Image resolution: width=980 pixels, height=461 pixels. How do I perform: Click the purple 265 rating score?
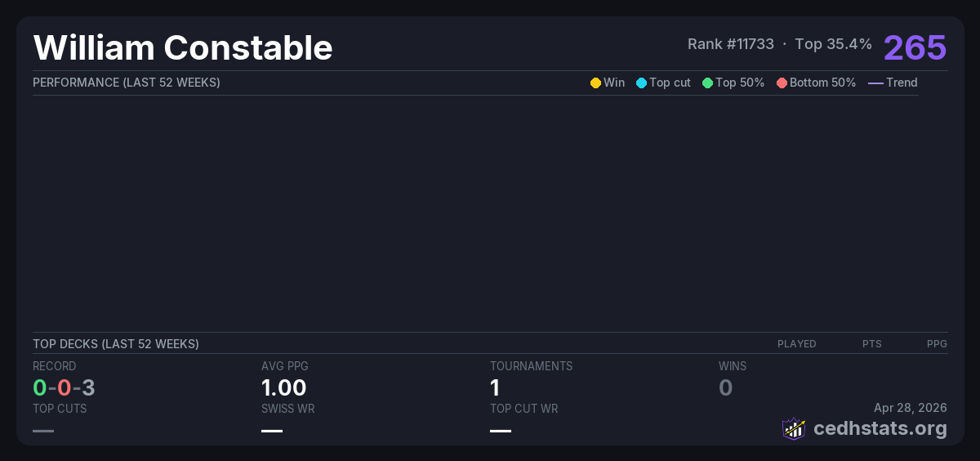pyautogui.click(x=915, y=47)
